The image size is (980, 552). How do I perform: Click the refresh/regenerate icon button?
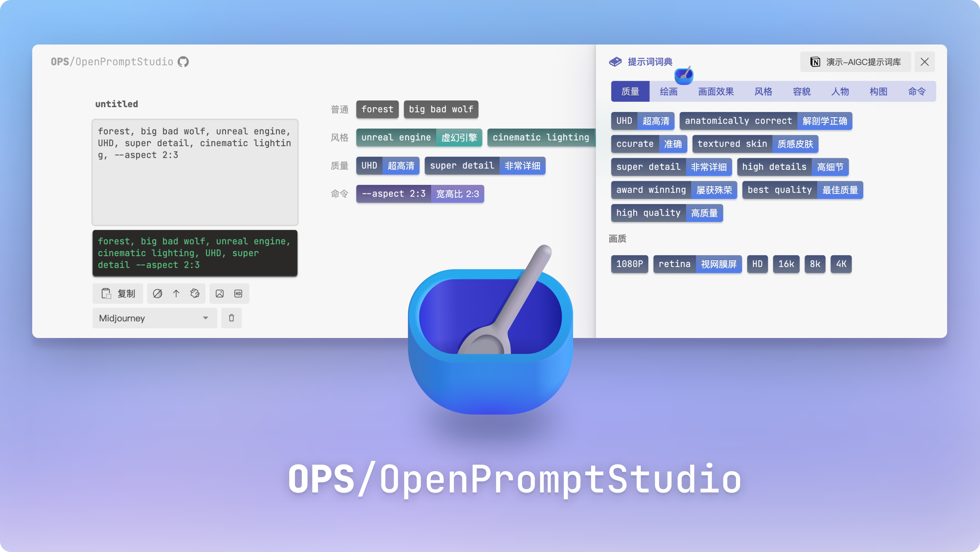[x=195, y=293]
